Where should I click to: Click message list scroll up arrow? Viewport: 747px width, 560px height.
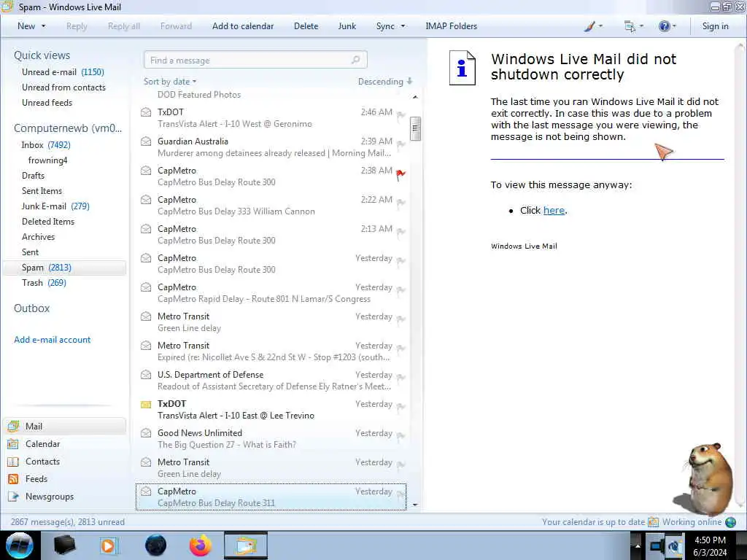415,97
